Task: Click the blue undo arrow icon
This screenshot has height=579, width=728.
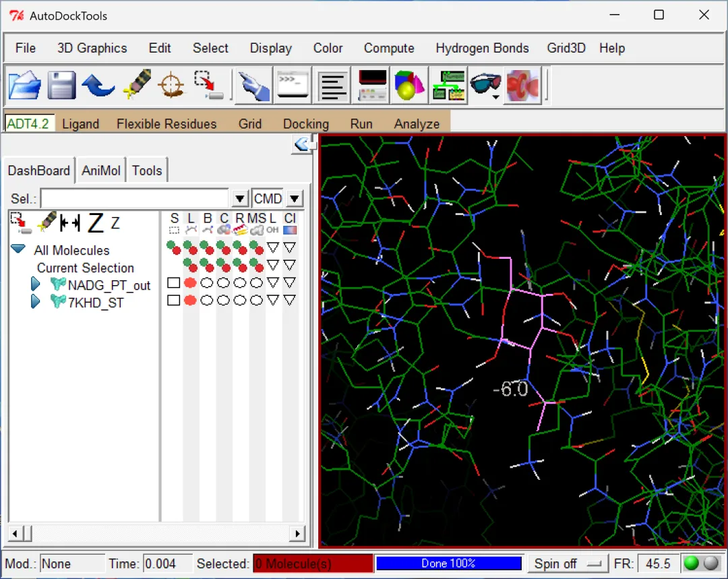Action: [x=98, y=85]
